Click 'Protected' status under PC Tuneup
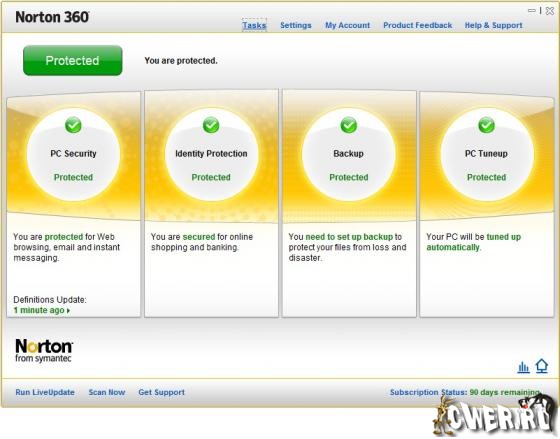 tap(486, 177)
